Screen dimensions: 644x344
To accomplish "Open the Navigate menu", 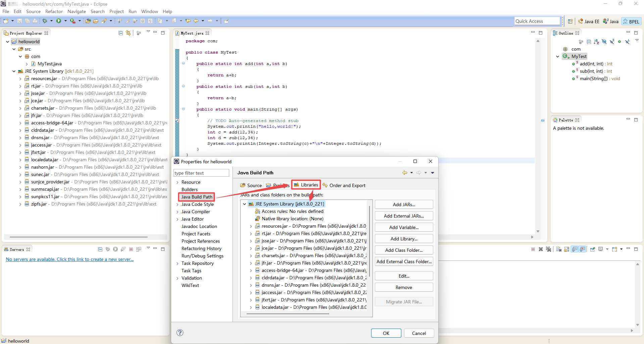I will tap(77, 11).
